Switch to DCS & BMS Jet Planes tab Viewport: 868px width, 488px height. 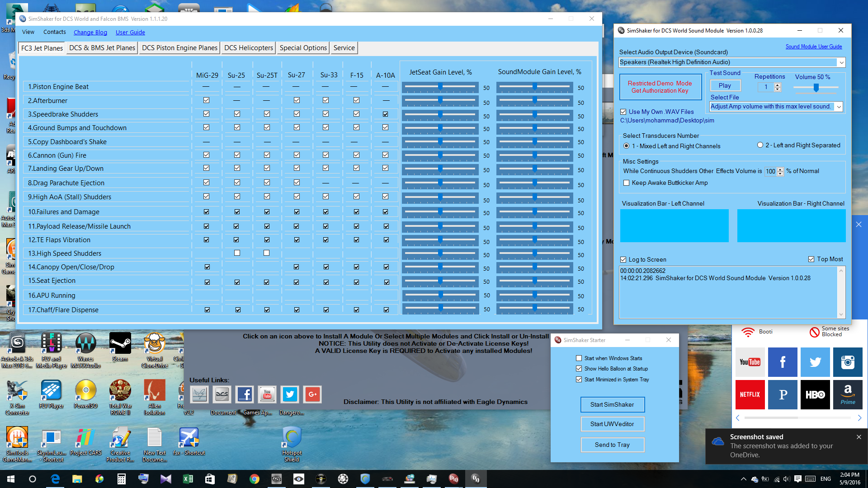tap(102, 48)
